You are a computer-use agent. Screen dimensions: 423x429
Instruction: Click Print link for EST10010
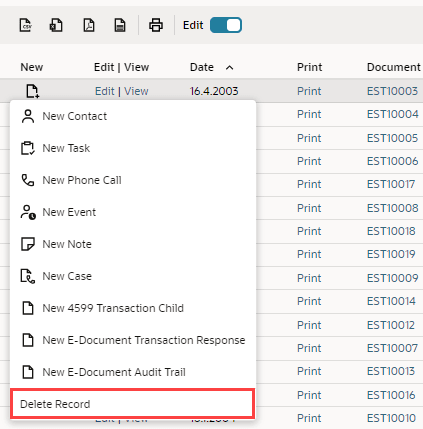[309, 418]
